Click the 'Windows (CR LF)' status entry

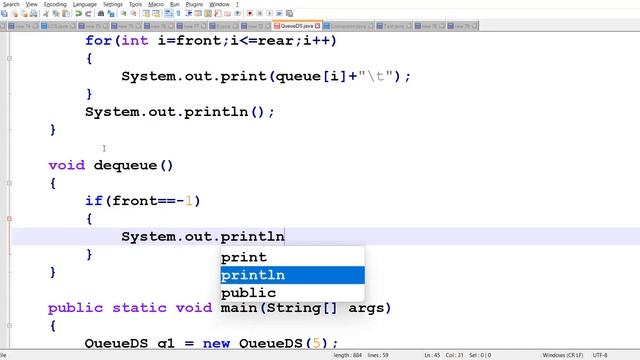click(563, 355)
